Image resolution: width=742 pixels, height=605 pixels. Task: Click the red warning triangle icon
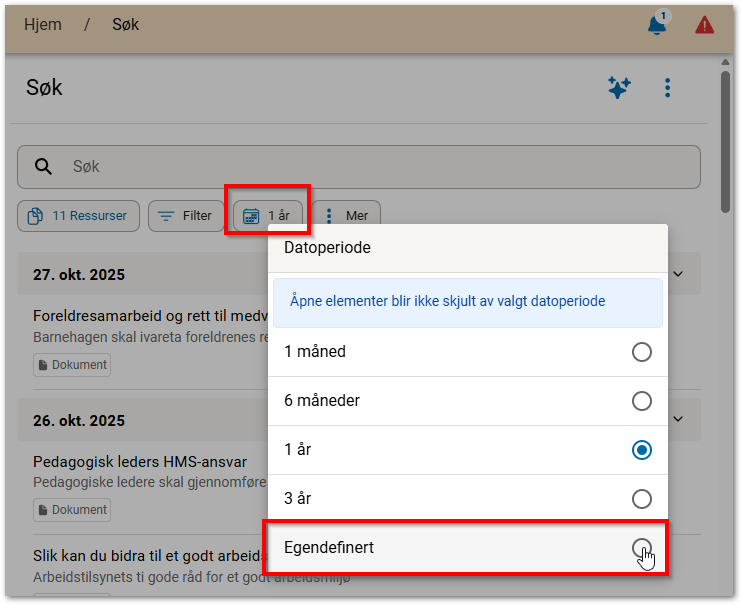[x=705, y=25]
